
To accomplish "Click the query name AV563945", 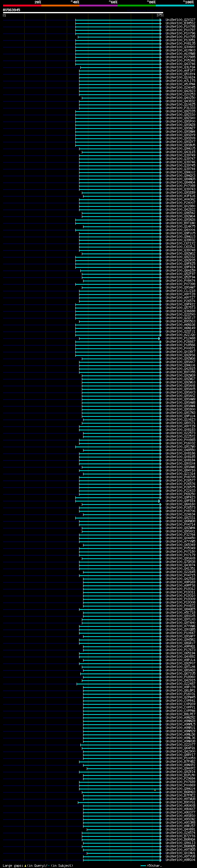I will coord(11,10).
